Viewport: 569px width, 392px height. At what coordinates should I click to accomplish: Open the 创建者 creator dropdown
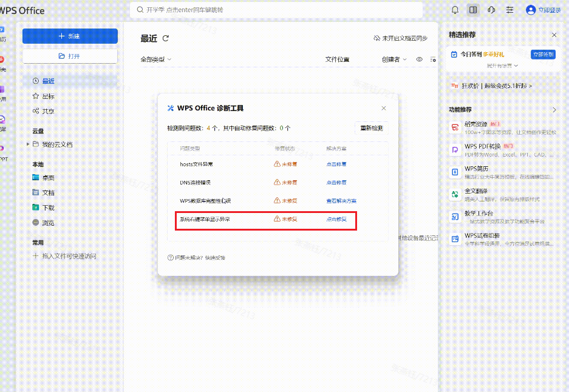tap(394, 59)
